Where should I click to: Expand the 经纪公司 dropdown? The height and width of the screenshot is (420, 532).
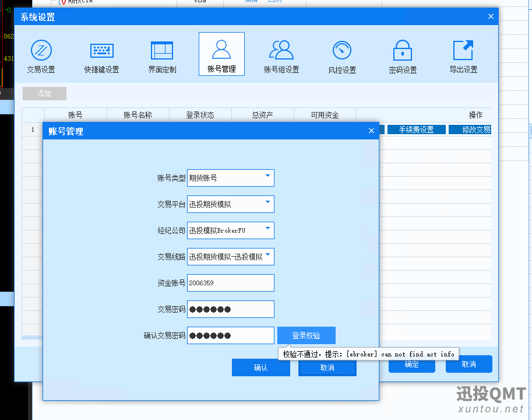267,229
